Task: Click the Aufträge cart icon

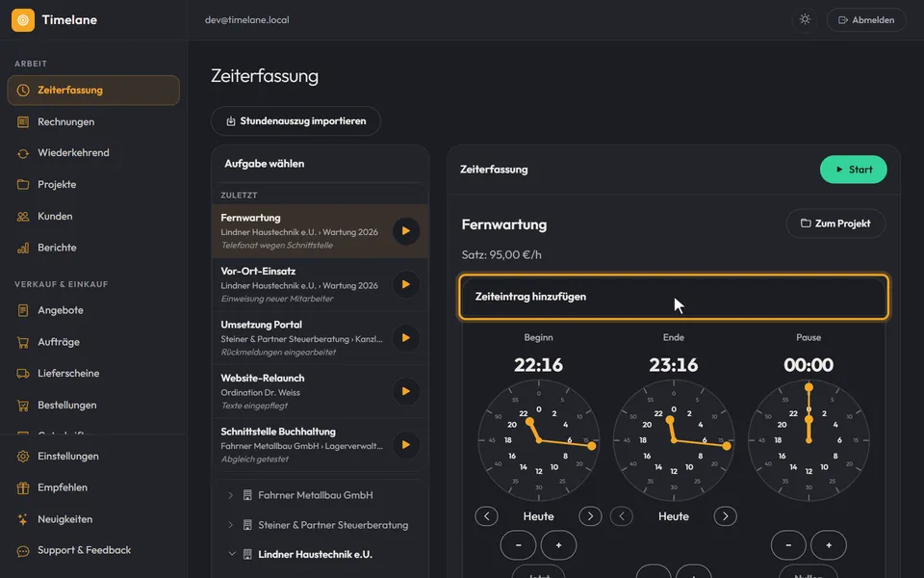Action: [23, 342]
